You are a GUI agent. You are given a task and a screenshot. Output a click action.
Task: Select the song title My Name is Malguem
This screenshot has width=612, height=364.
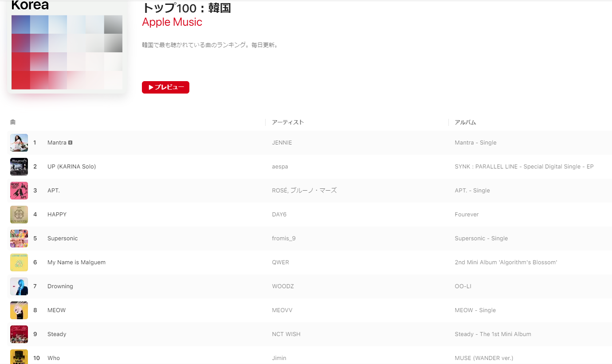76,262
